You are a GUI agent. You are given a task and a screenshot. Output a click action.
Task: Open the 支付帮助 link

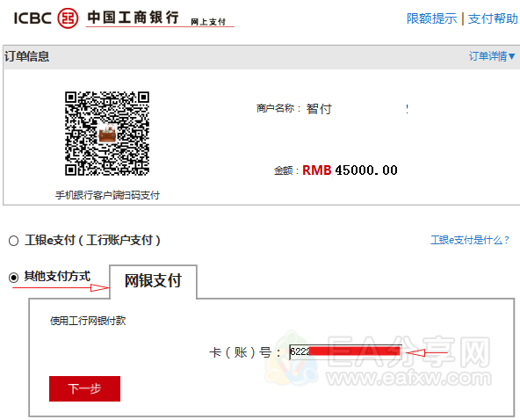point(493,18)
